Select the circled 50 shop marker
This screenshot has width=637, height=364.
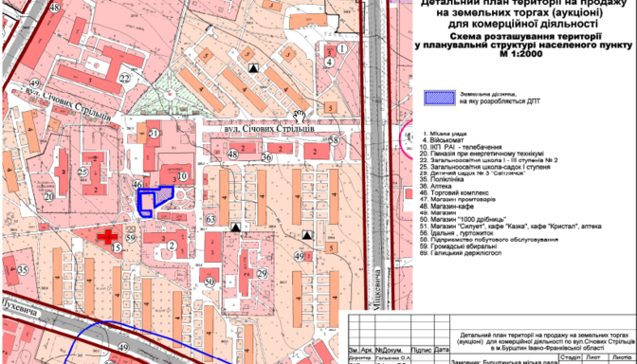tap(209, 282)
